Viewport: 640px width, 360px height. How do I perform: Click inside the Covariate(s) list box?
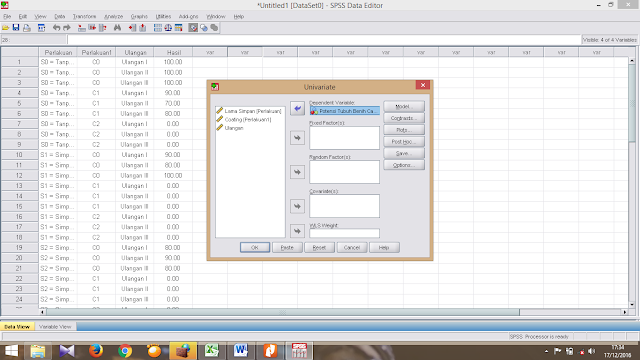coord(344,206)
